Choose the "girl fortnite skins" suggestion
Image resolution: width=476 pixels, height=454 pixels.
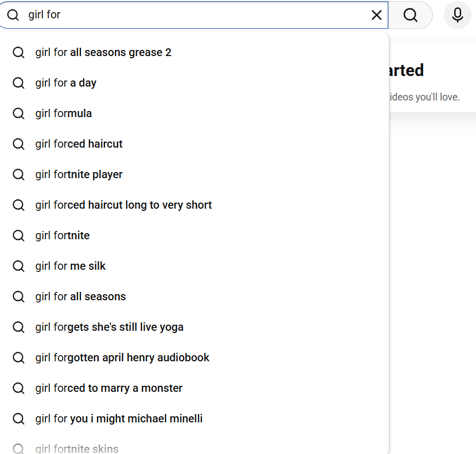click(77, 448)
